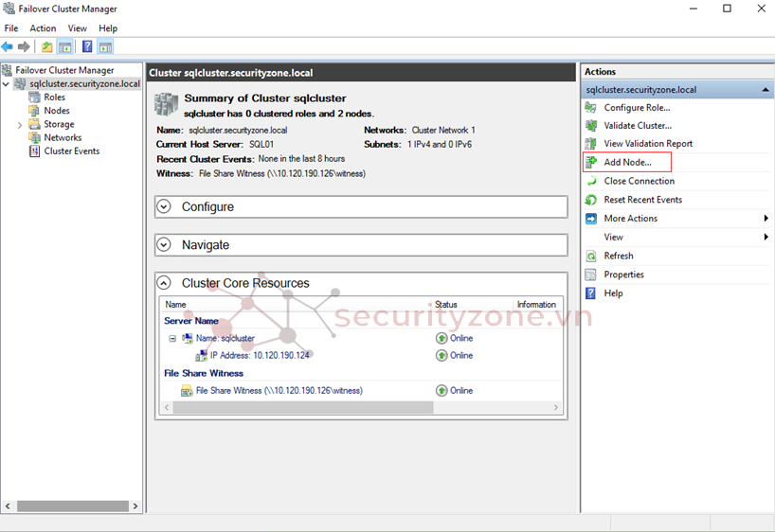This screenshot has height=532, width=775.
Task: Click Close Connection in Actions pane
Action: tap(639, 181)
